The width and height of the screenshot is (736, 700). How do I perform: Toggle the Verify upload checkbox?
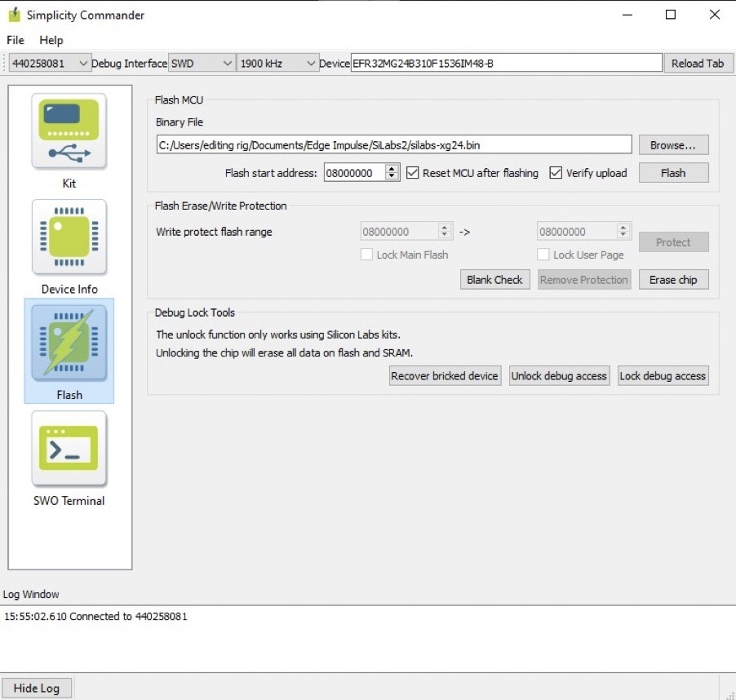(x=556, y=173)
